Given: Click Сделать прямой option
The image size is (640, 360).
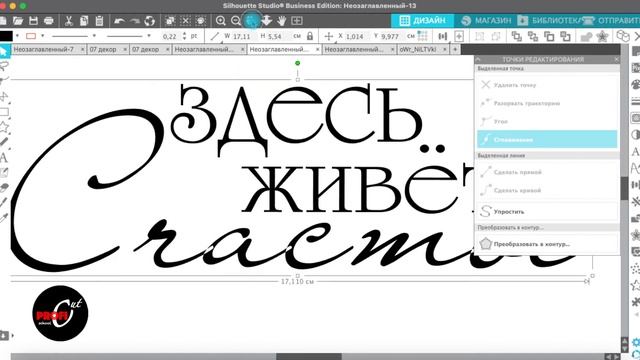Looking at the screenshot, I should point(547,172).
